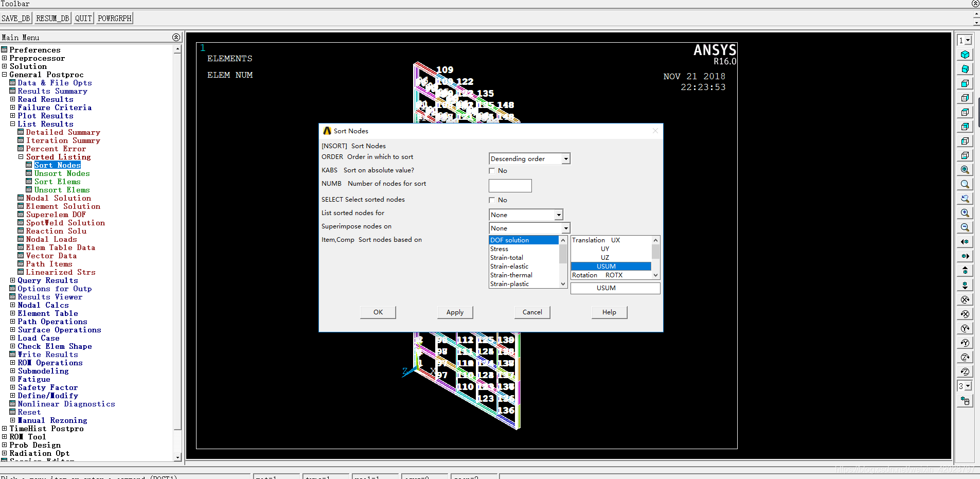Pan the model up
Viewport: 980px width, 479px height.
tap(965, 271)
